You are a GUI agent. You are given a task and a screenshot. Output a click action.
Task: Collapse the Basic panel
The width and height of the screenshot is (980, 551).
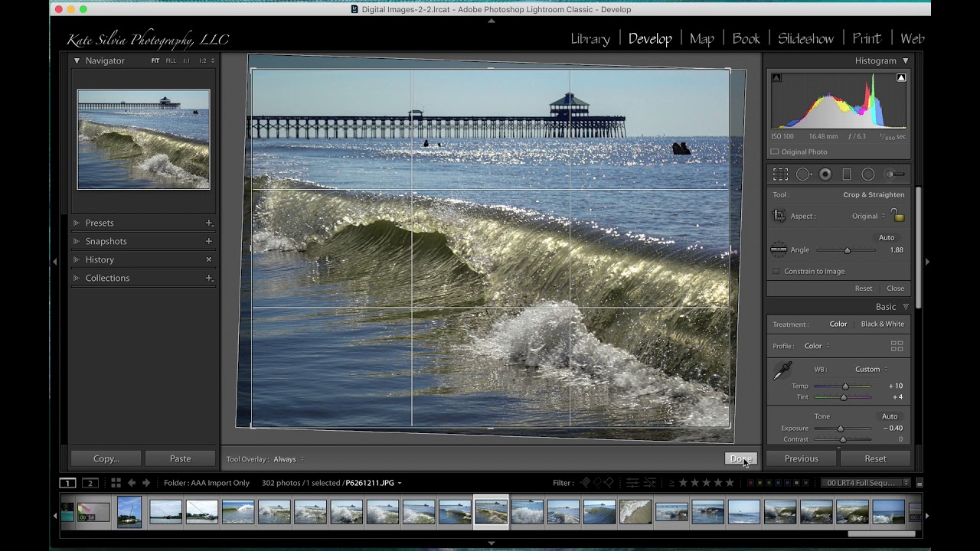pyautogui.click(x=906, y=307)
